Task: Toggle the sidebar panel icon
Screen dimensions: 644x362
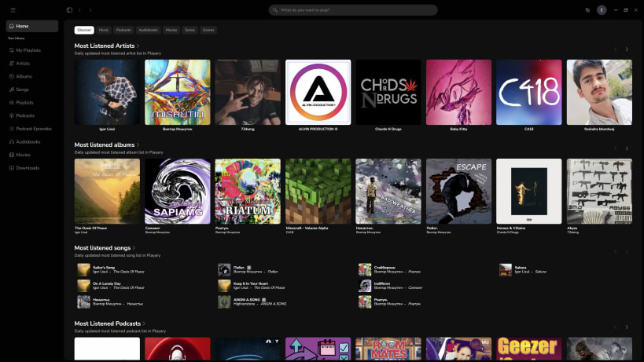Action: click(69, 10)
